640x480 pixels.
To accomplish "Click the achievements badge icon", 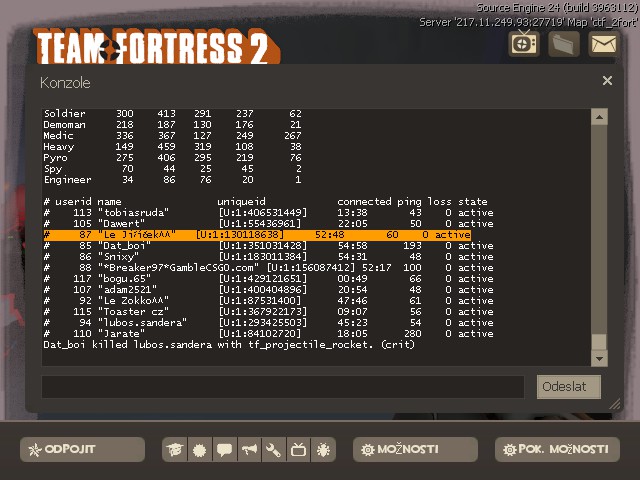I will pos(200,450).
